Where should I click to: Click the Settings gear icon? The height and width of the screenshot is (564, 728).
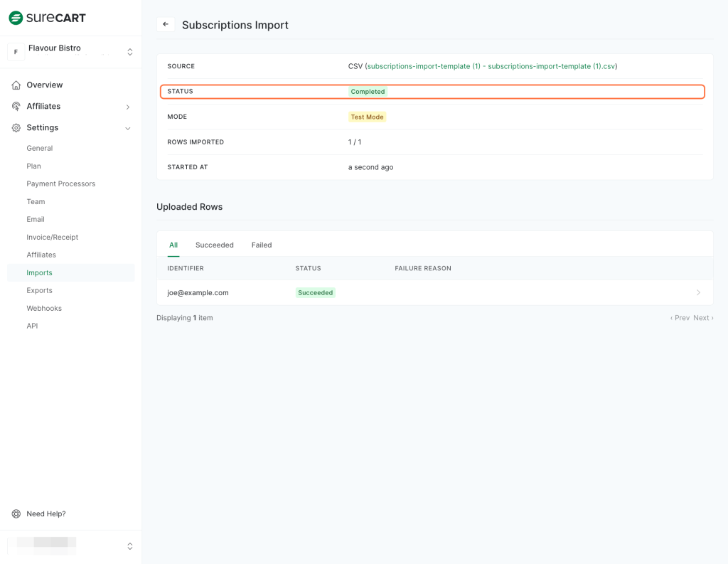[16, 128]
